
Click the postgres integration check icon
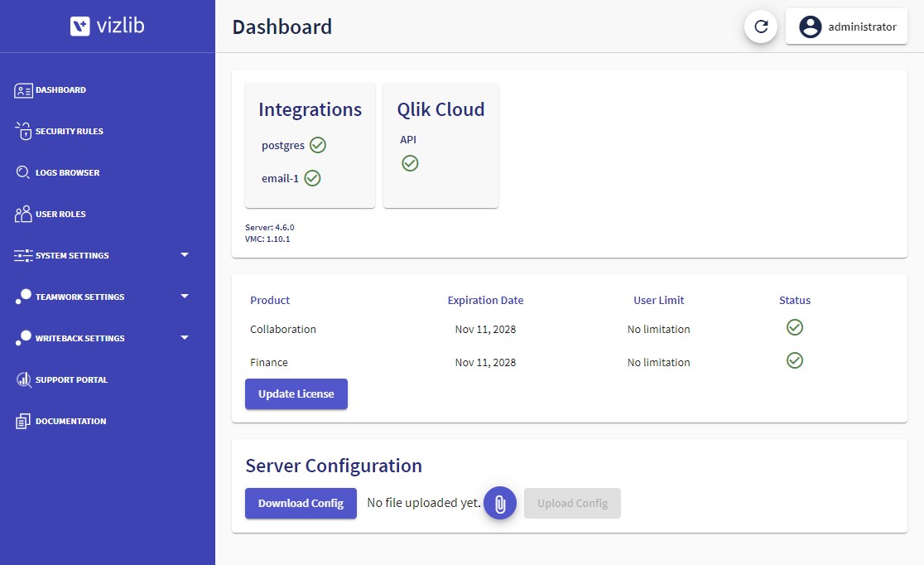[318, 145]
